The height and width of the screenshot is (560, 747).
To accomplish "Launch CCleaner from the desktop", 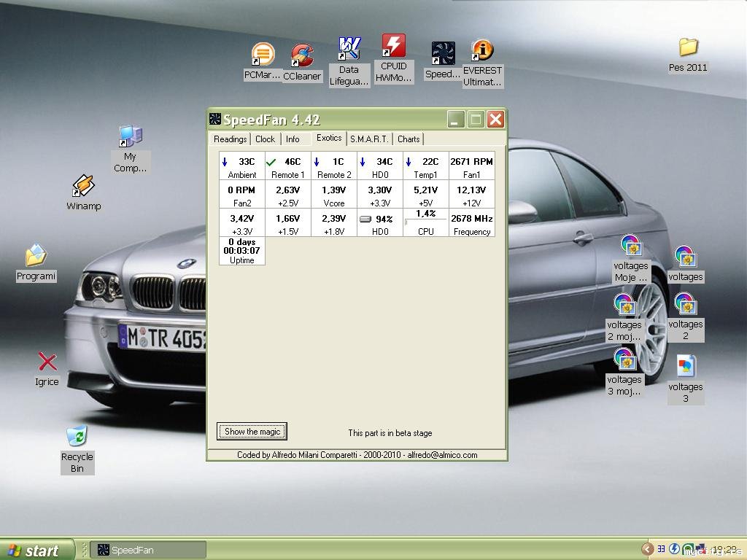I will (302, 57).
